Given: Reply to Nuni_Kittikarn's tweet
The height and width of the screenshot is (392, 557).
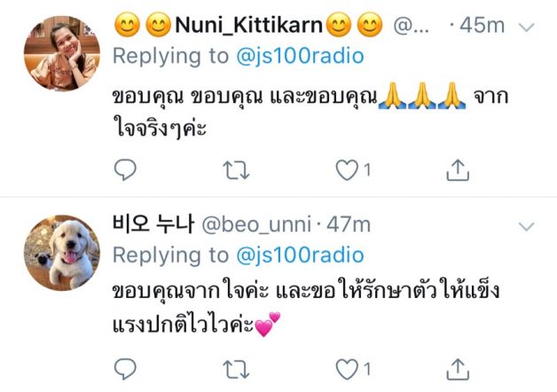Looking at the screenshot, I should (x=125, y=169).
